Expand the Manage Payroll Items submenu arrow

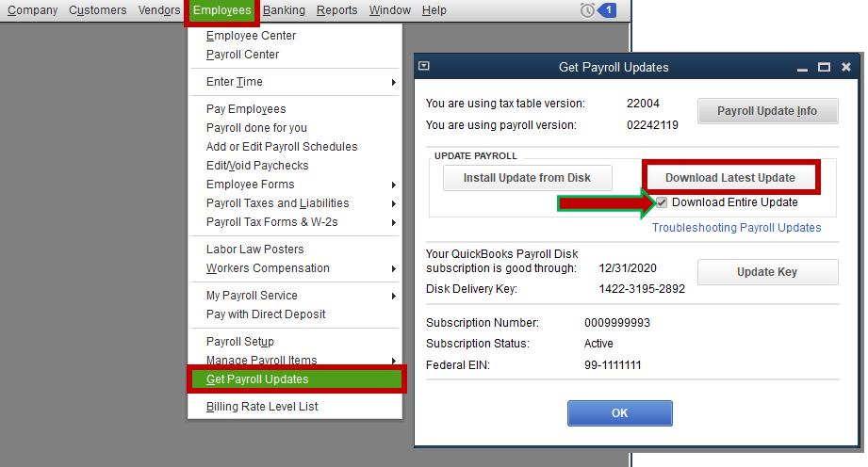[x=394, y=361]
